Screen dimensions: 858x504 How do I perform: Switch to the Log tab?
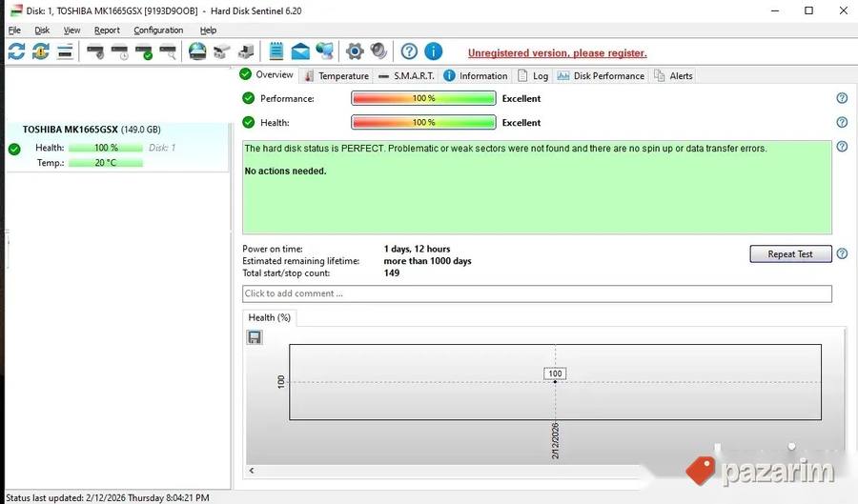[533, 76]
